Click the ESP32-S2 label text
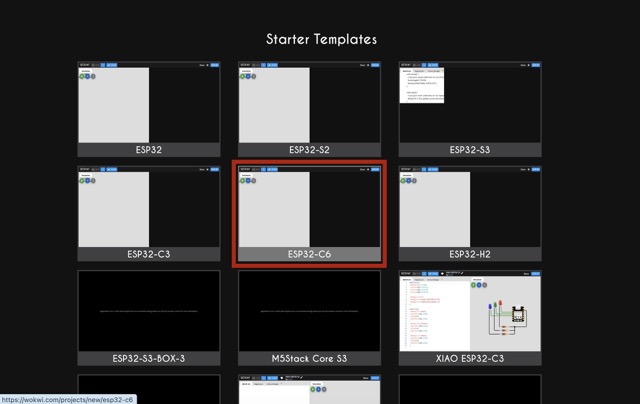 [309, 150]
